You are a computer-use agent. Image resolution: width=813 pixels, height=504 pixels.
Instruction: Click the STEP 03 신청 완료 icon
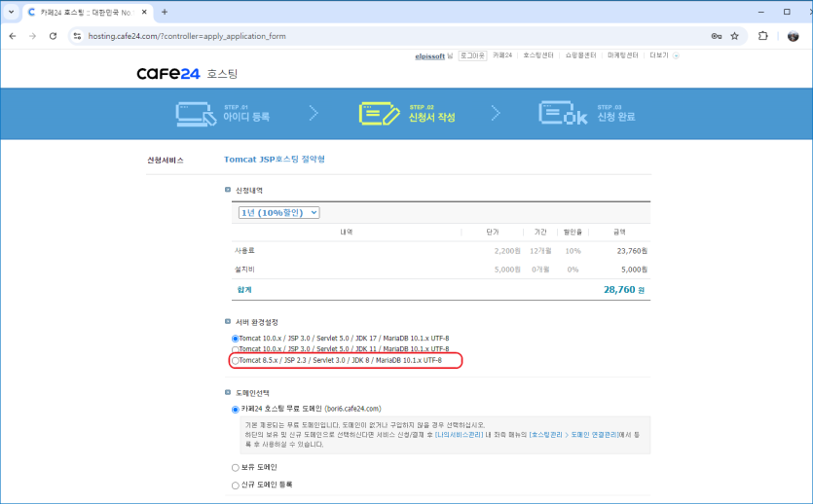563,113
